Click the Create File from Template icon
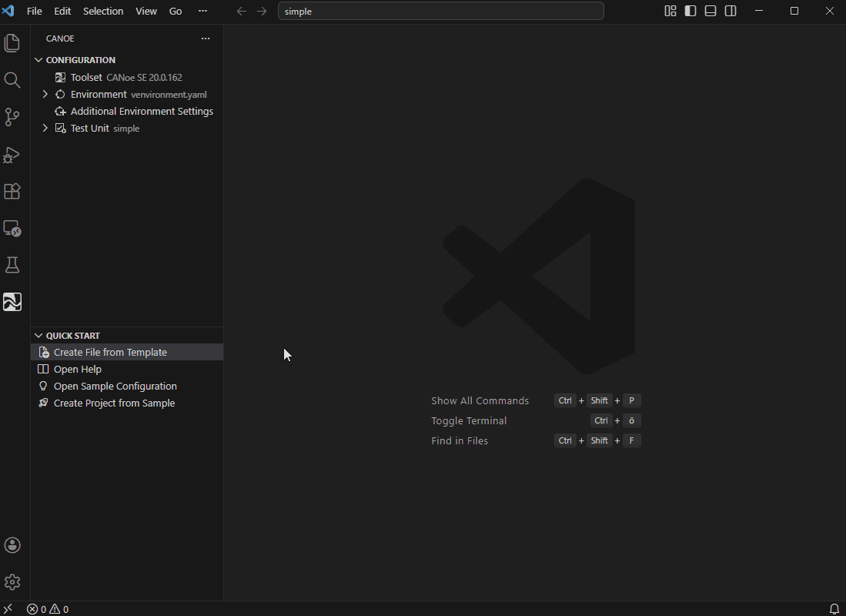The width and height of the screenshot is (846, 616). [x=44, y=353]
